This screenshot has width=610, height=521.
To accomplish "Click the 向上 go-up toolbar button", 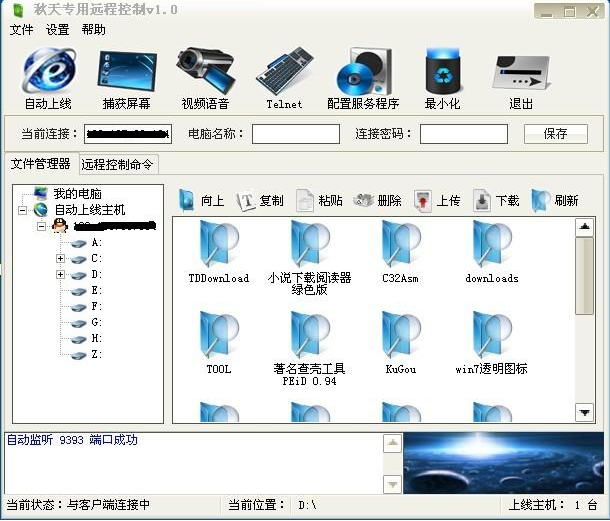I will pyautogui.click(x=201, y=200).
